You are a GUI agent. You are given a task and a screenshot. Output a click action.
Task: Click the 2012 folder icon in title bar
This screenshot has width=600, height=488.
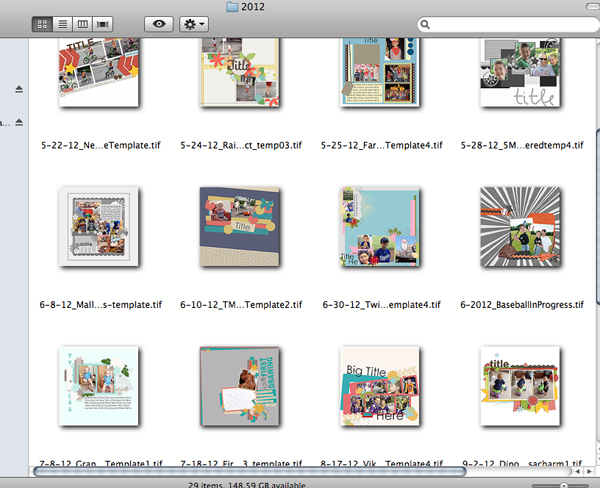tap(232, 7)
